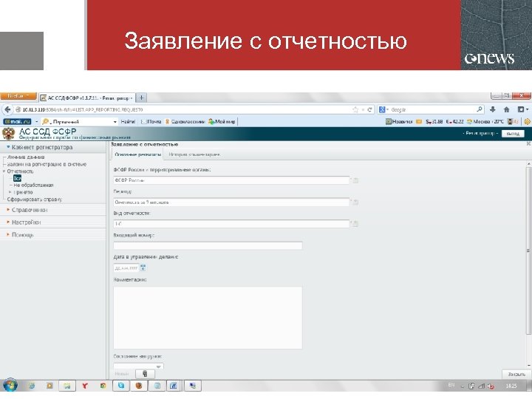Open Yandex browser taskbar icon
Image resolution: width=532 pixels, height=399 pixels.
pyautogui.click(x=85, y=386)
